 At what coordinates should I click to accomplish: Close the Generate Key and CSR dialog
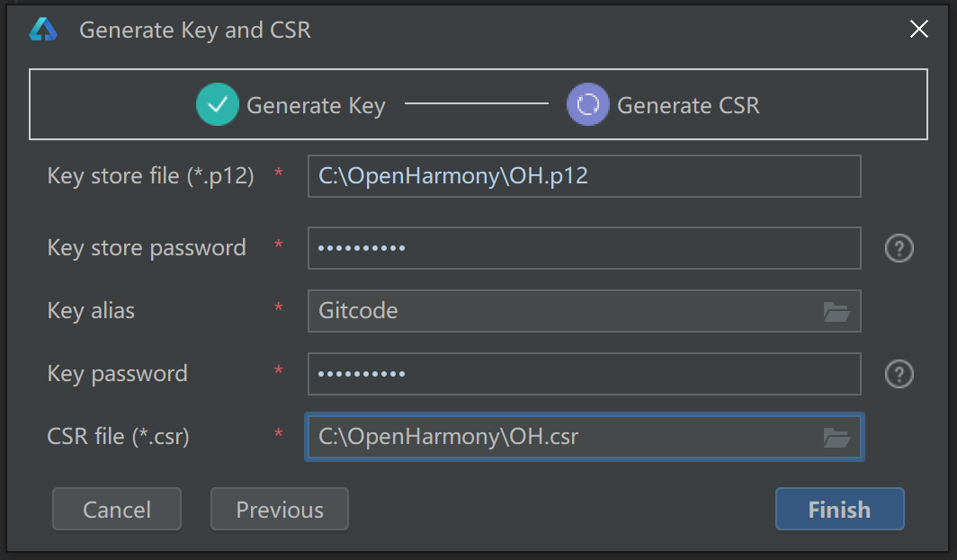pyautogui.click(x=918, y=30)
